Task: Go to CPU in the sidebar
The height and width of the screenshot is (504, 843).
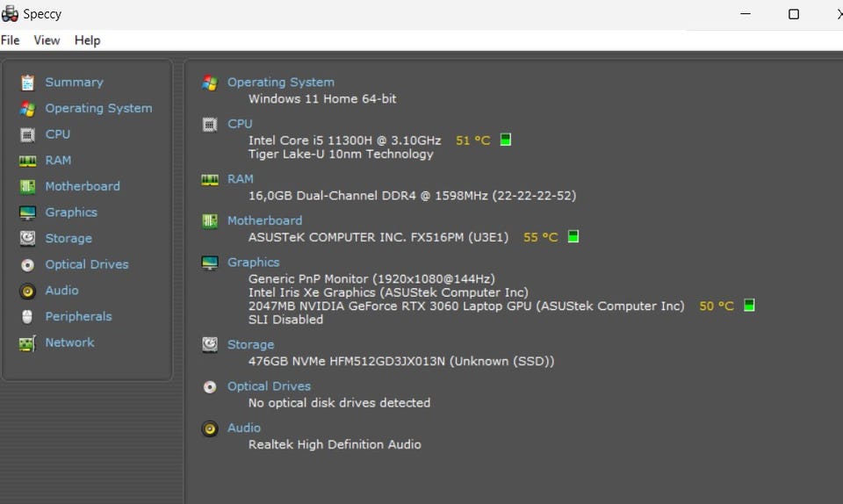Action: [58, 133]
